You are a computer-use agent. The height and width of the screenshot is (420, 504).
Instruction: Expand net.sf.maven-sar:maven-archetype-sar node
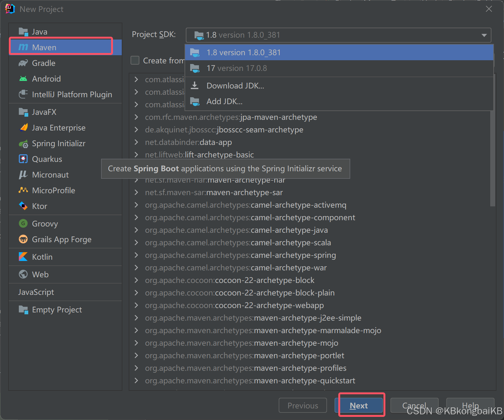(x=136, y=192)
